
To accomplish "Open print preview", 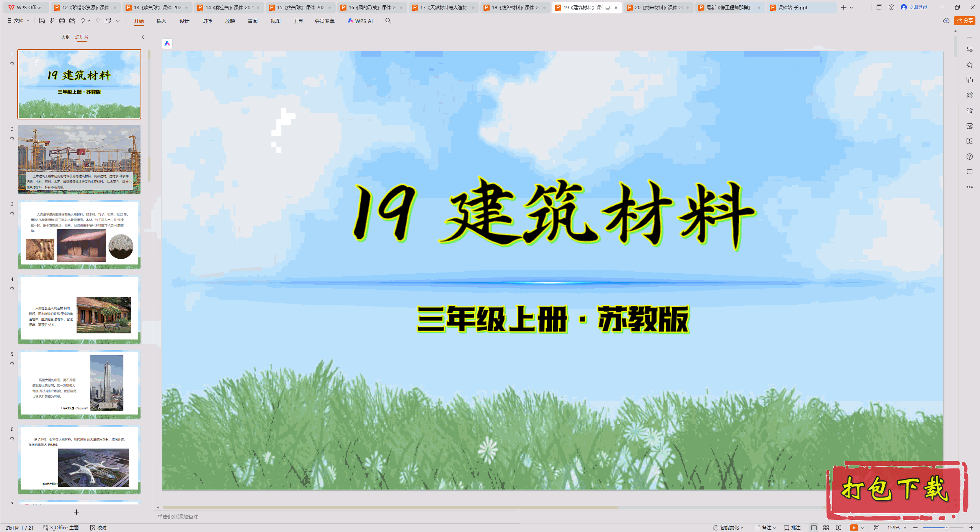I will 72,21.
